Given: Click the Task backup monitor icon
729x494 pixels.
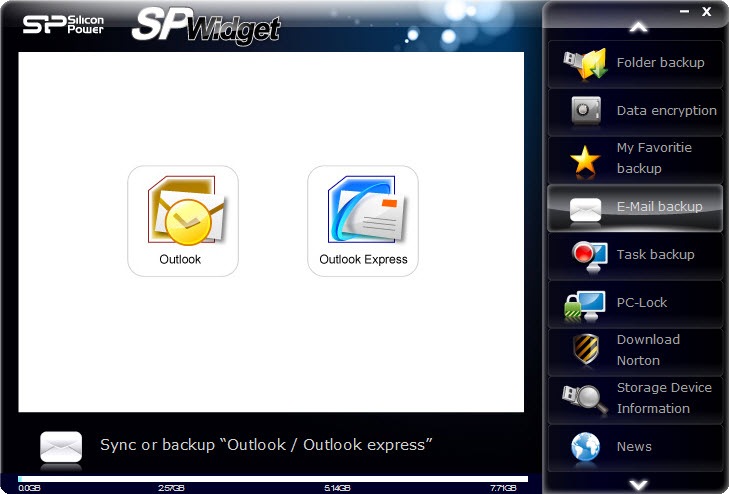Looking at the screenshot, I should tap(589, 257).
